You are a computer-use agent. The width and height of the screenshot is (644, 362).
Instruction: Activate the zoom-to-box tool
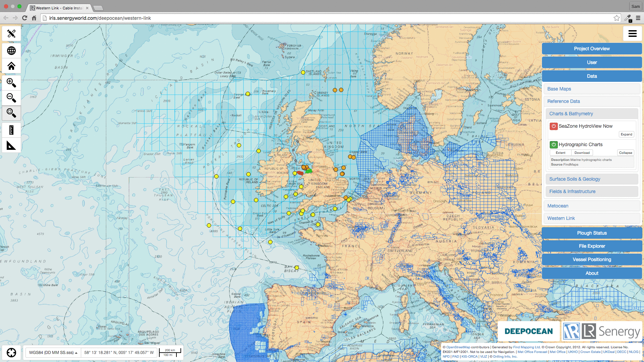(x=11, y=113)
